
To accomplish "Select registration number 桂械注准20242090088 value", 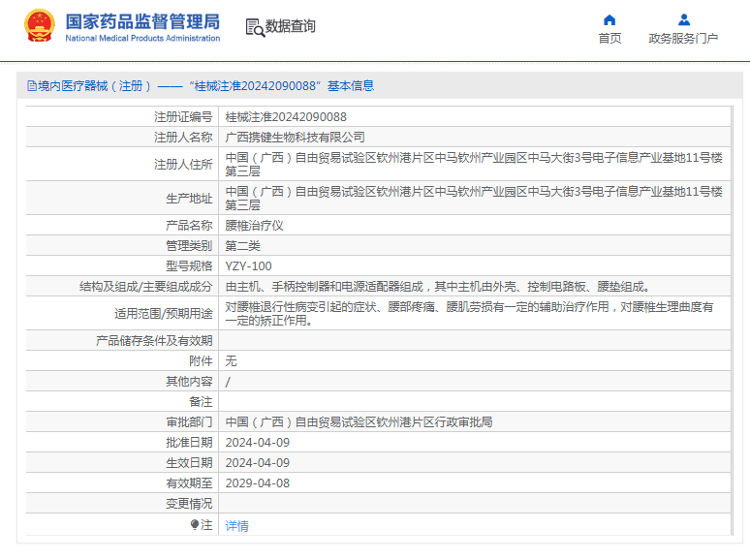I will click(286, 117).
